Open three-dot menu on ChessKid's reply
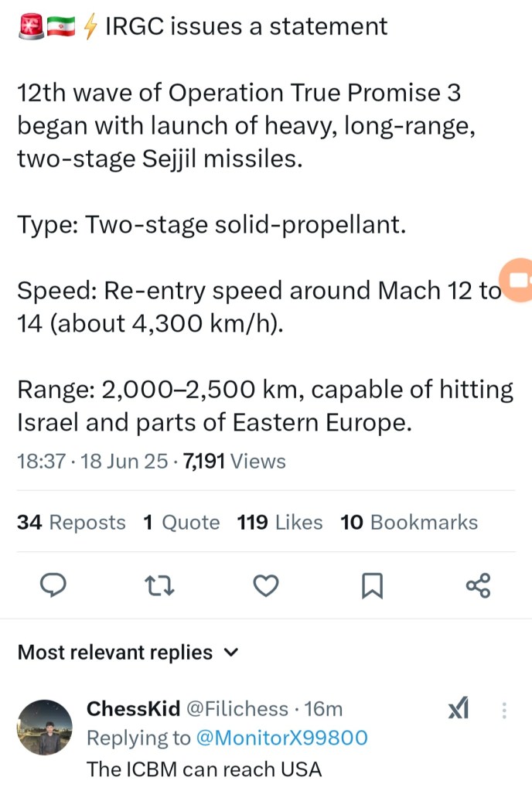Image resolution: width=532 pixels, height=791 pixels. pos(504,710)
